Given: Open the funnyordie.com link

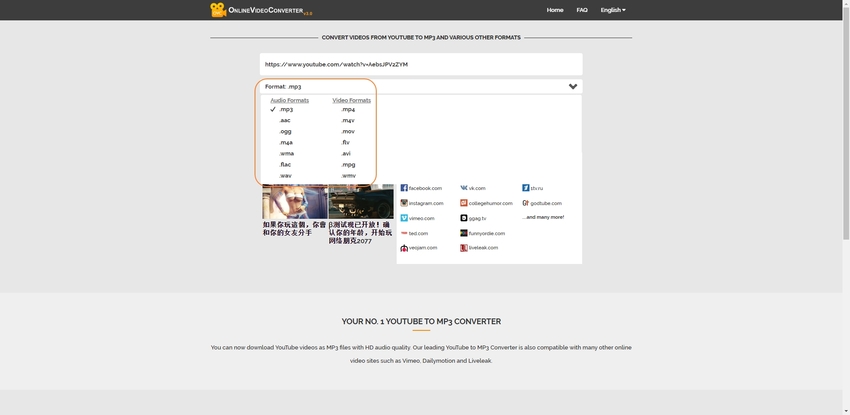Looking at the screenshot, I should coord(487,234).
